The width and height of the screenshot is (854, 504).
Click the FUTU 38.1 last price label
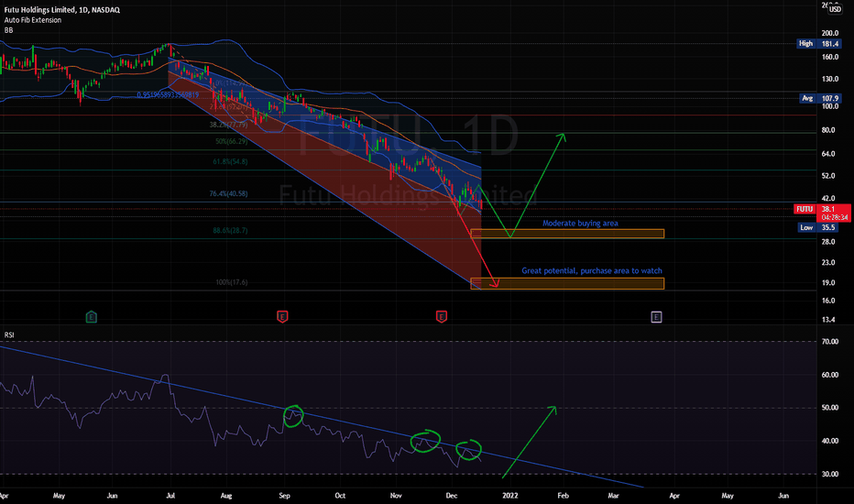coord(823,213)
